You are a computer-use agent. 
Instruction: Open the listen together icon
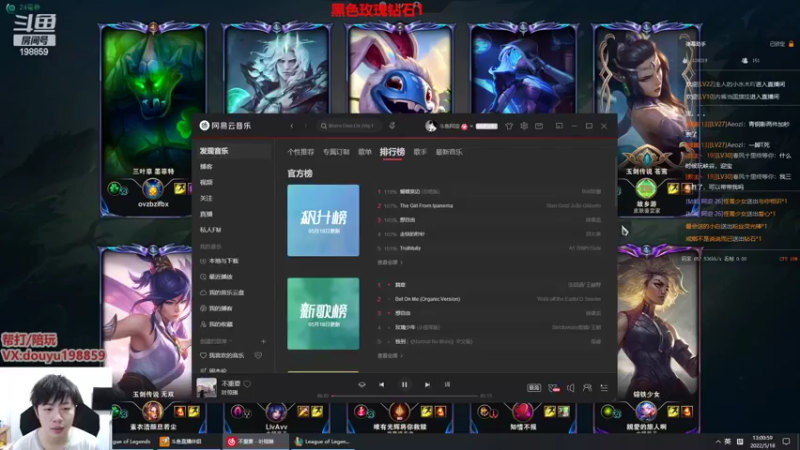click(x=587, y=388)
